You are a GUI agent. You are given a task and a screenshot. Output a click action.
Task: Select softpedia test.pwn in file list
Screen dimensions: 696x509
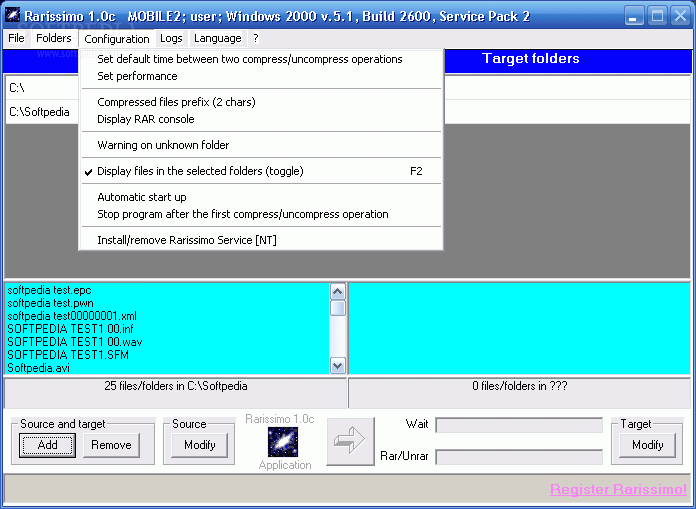pyautogui.click(x=50, y=303)
